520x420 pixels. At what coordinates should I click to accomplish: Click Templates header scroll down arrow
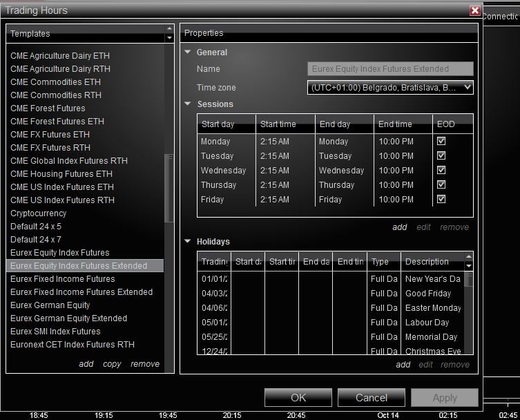point(169,38)
